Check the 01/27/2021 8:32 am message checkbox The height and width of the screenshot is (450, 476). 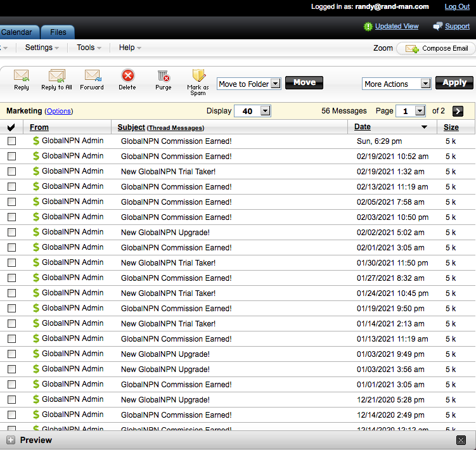pyautogui.click(x=11, y=278)
